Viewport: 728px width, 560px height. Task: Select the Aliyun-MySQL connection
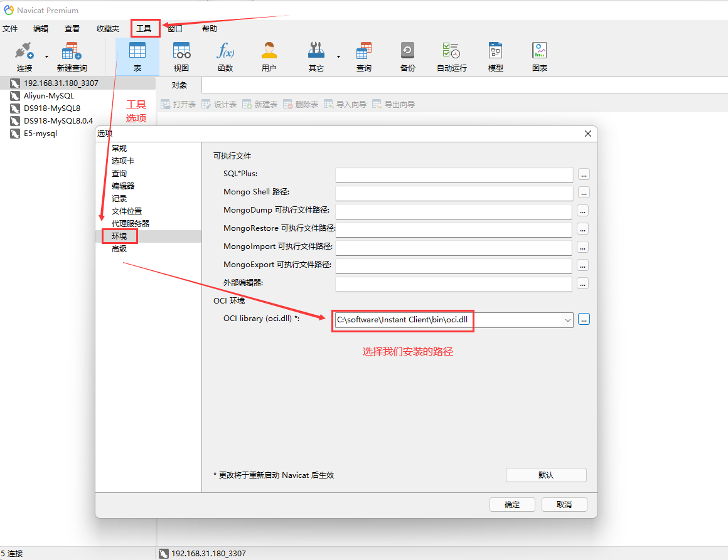(x=49, y=96)
